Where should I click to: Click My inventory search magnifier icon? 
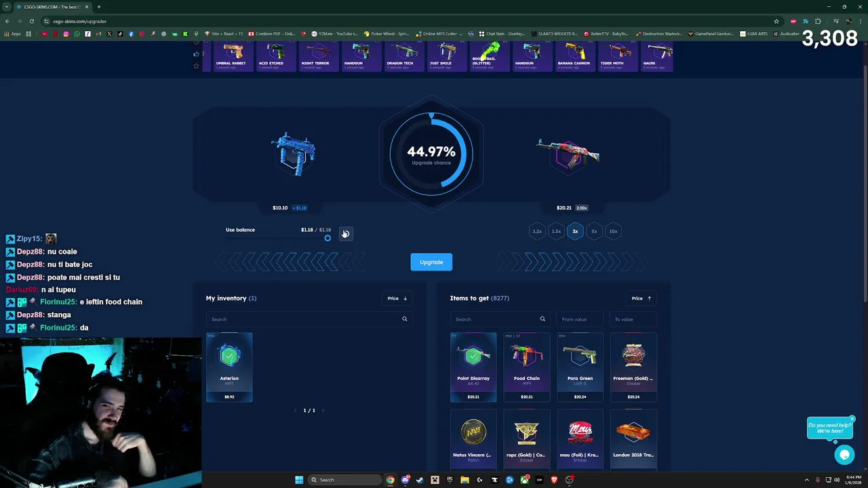pyautogui.click(x=405, y=319)
